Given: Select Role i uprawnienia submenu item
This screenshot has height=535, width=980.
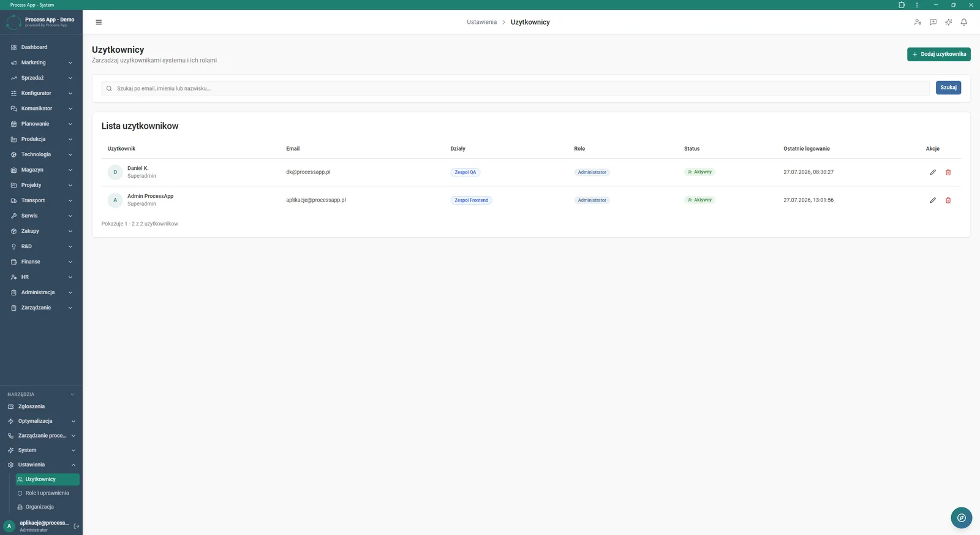Looking at the screenshot, I should coord(47,493).
